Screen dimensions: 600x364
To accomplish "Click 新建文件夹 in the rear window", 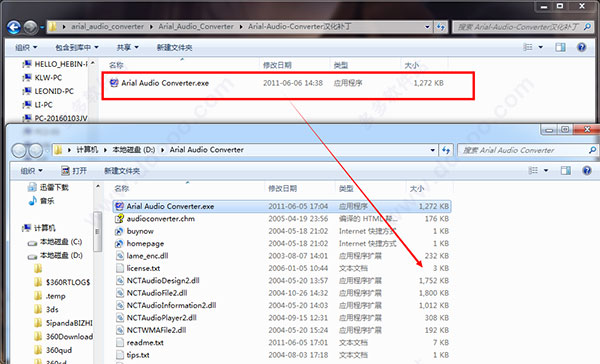I will pos(174,47).
